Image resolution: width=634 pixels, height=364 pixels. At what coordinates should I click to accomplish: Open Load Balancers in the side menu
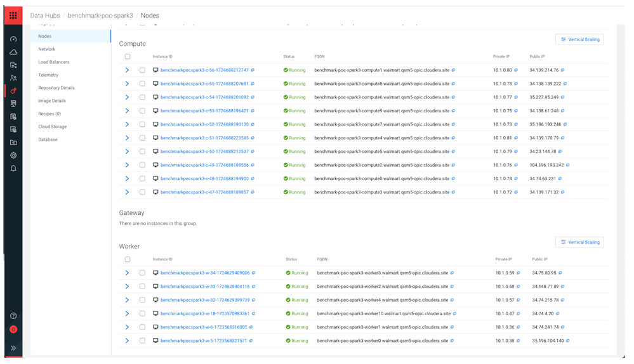click(x=54, y=62)
